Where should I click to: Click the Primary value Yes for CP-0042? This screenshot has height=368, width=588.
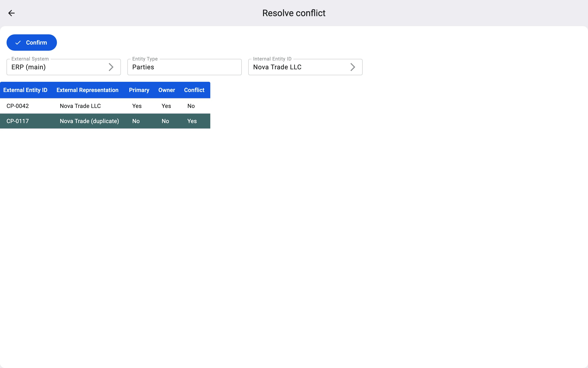coord(137,106)
